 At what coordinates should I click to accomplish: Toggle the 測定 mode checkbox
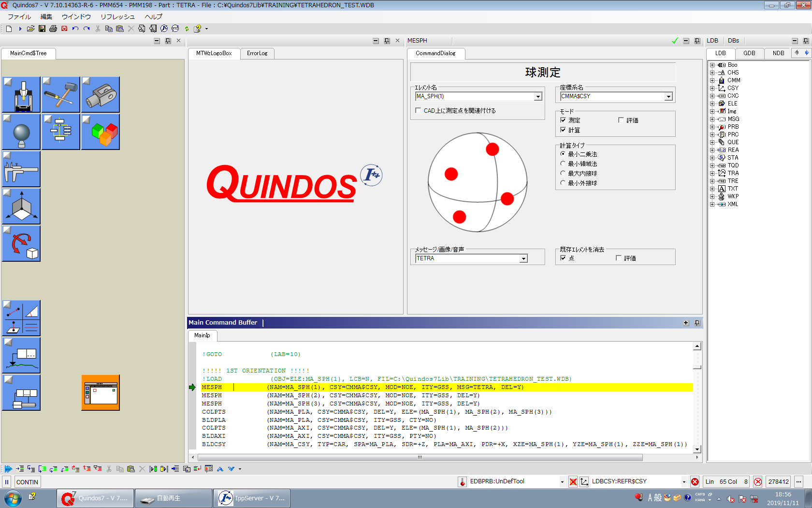tap(563, 120)
